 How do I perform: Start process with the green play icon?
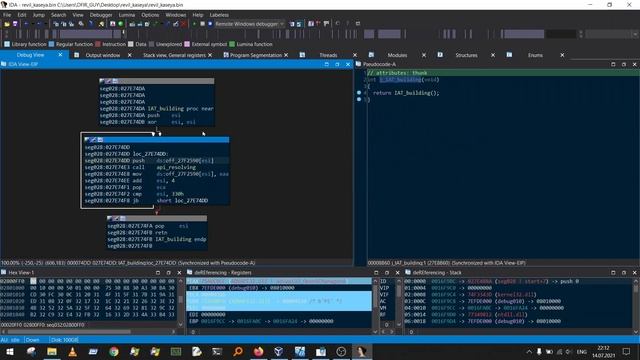194,24
